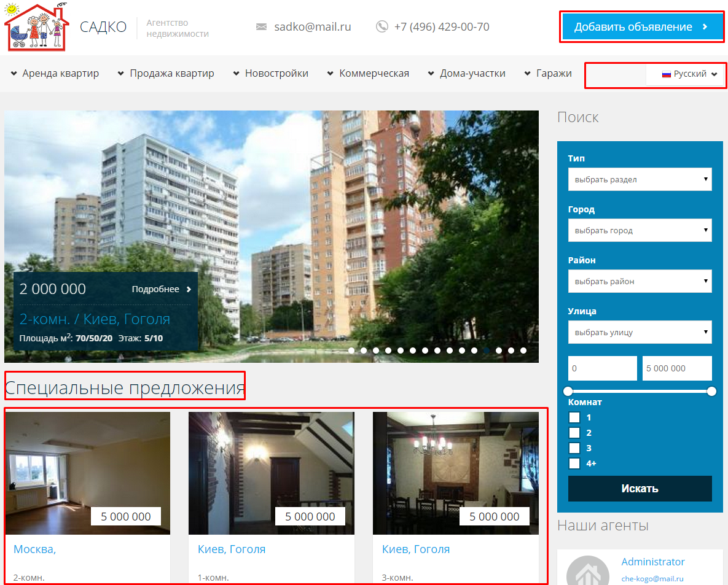
Task: Click the Этаж: 5/10 text
Action: click(141, 338)
